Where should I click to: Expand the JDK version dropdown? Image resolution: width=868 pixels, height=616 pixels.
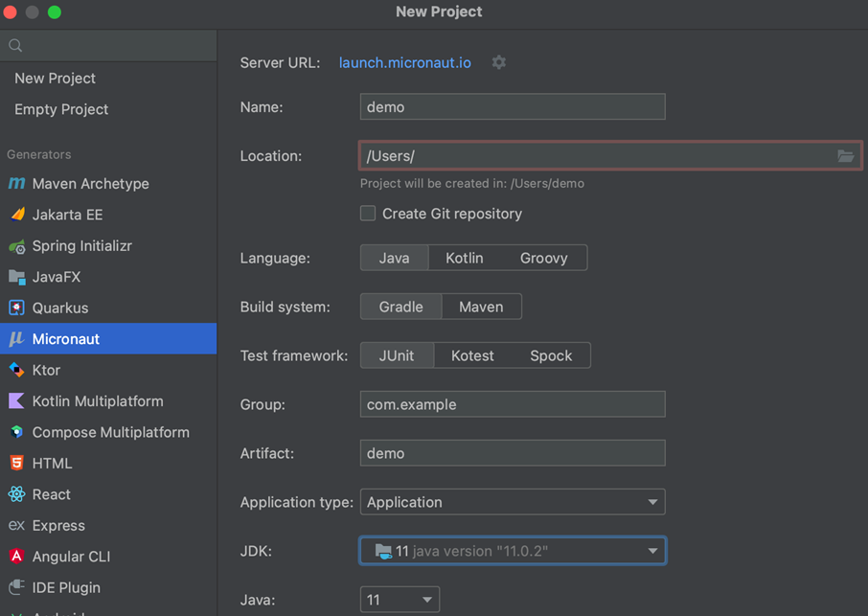point(513,551)
